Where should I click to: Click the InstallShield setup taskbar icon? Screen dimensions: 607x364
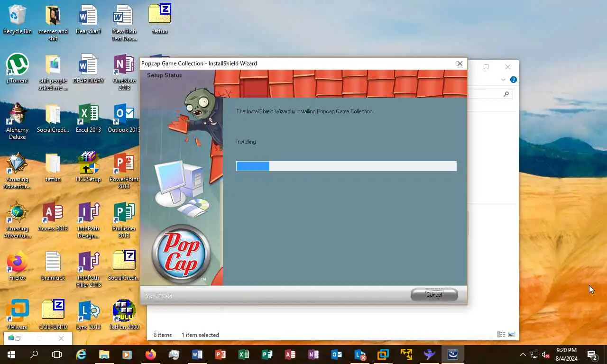tap(453, 355)
